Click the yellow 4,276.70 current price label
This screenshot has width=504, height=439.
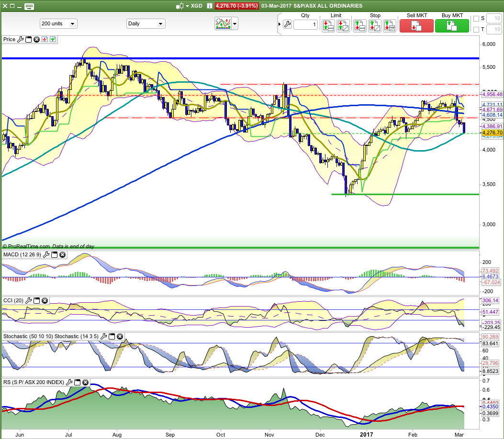click(492, 132)
